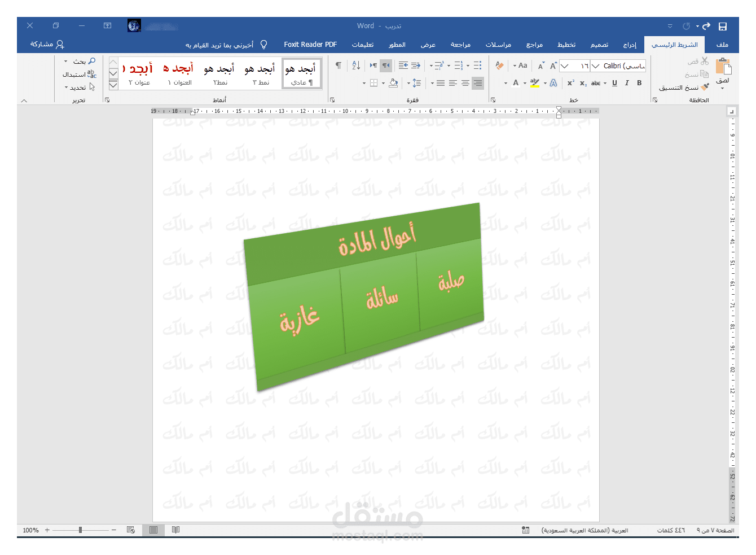Select the نمط٢ style

[219, 74]
